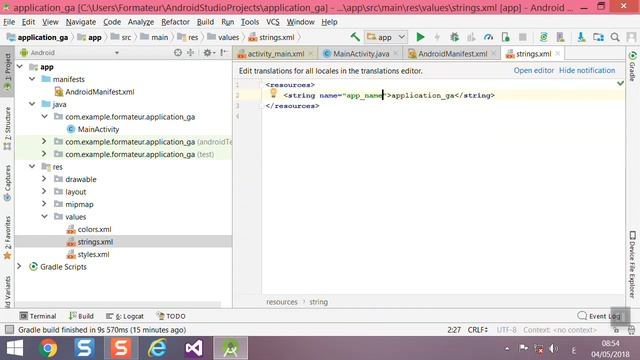Click the collapse all icon in Project panel
640x360 pixels.
(191, 53)
